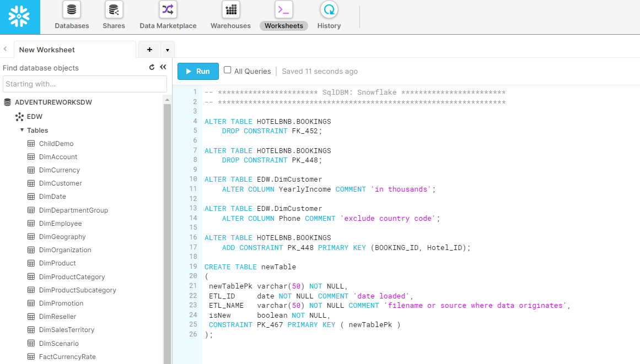The width and height of the screenshot is (640, 364).
Task: Select the DimCustomer table
Action: [60, 183]
